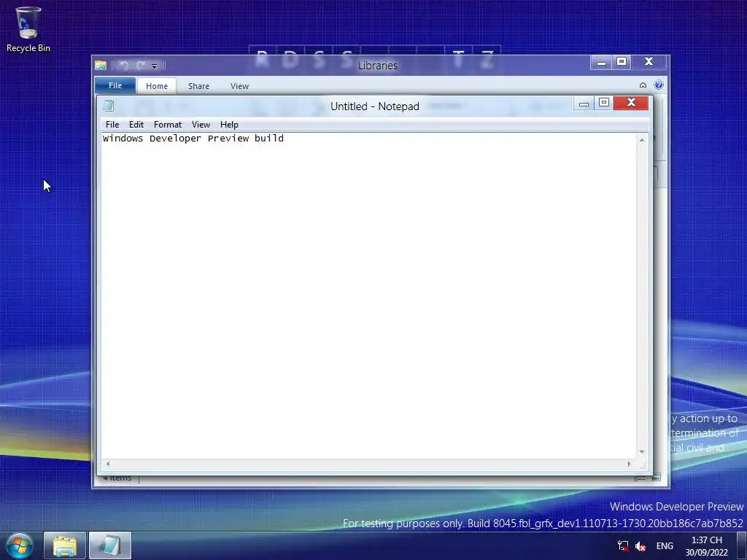
Task: Click the Help icon in Libraries window
Action: (x=659, y=85)
